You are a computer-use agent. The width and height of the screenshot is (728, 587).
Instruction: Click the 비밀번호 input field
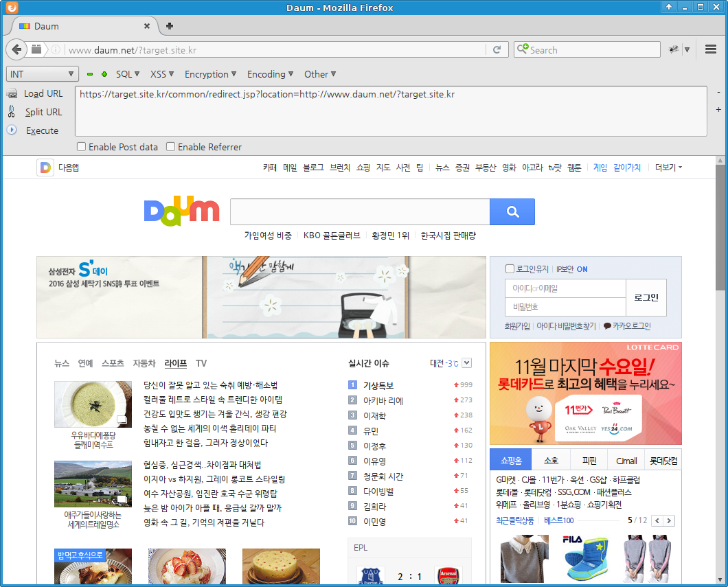[x=565, y=307]
